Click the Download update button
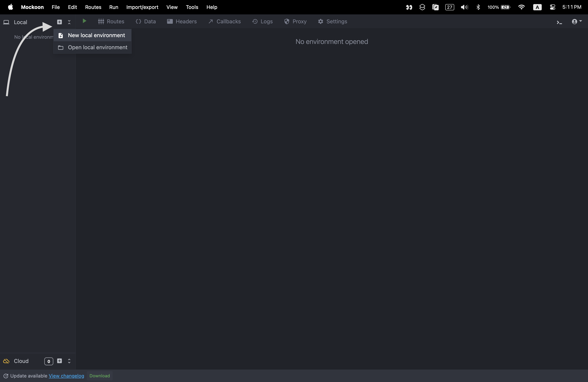This screenshot has height=382, width=588. [100, 376]
